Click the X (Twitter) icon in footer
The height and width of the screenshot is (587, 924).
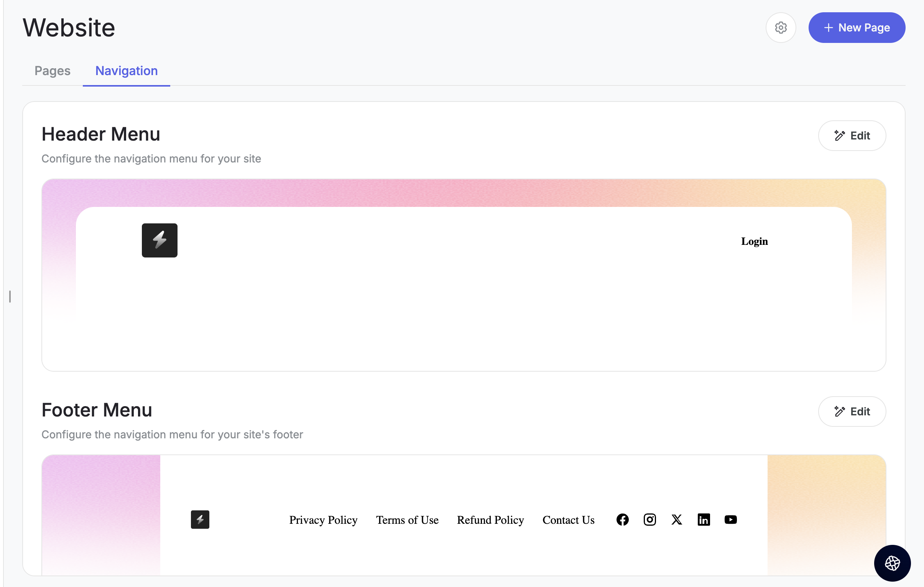pyautogui.click(x=676, y=520)
